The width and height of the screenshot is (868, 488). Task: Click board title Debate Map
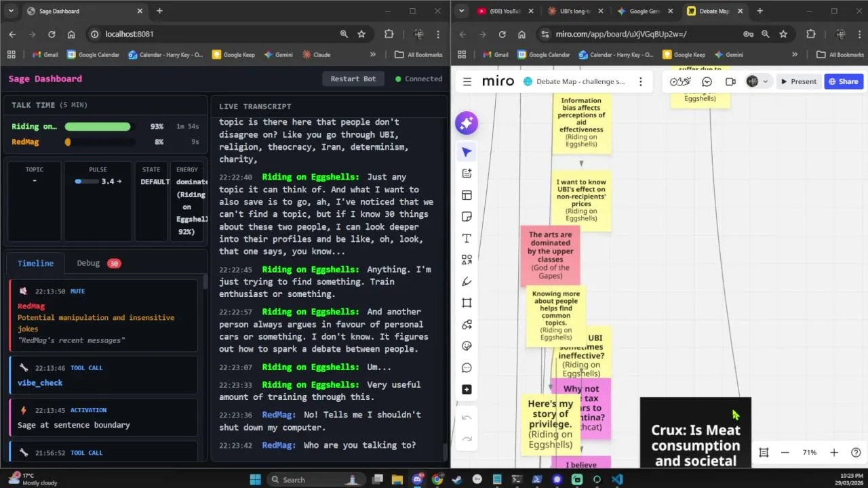(x=581, y=81)
